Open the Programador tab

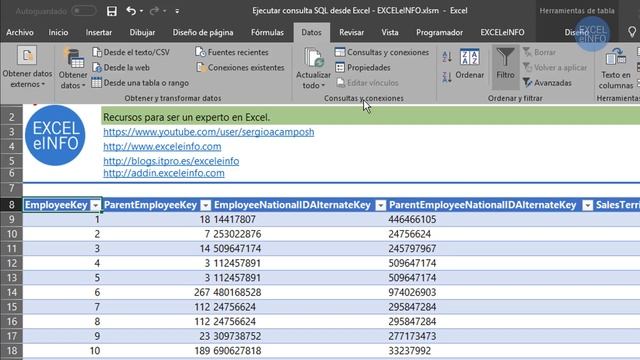pos(439,32)
